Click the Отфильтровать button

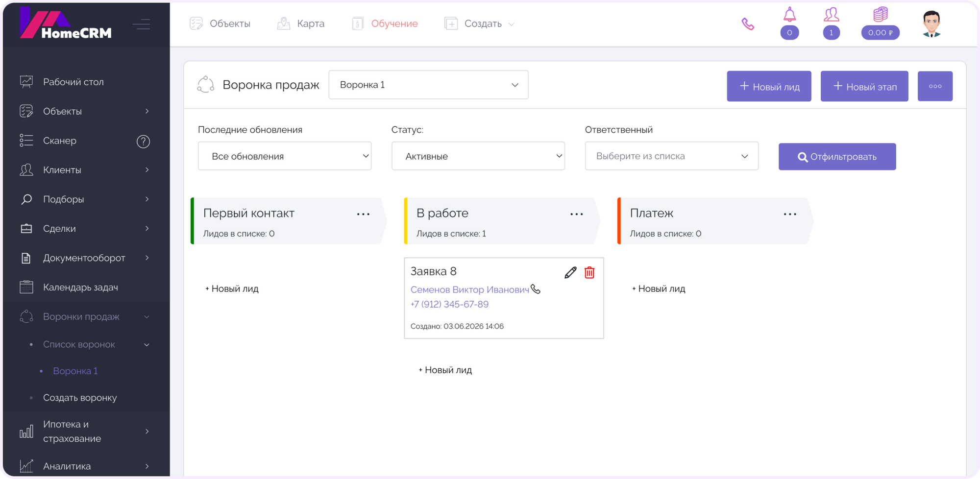(x=837, y=157)
